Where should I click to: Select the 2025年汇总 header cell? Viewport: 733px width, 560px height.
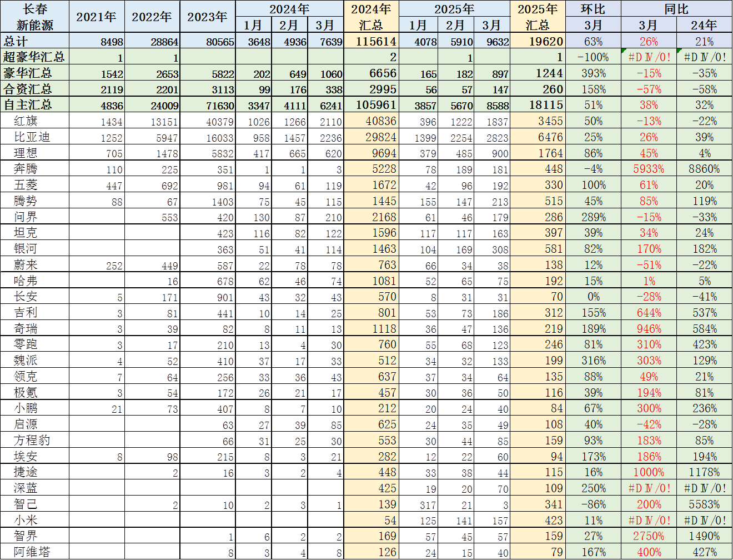click(537, 17)
